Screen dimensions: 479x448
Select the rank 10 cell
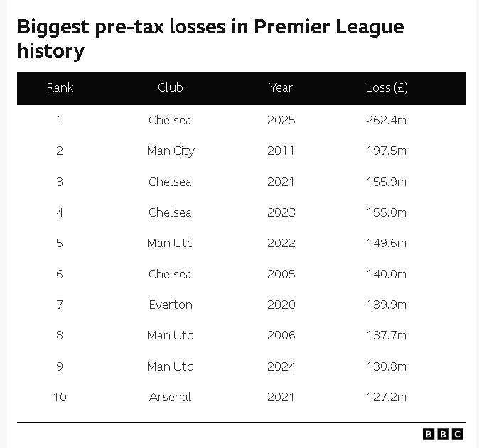point(60,397)
